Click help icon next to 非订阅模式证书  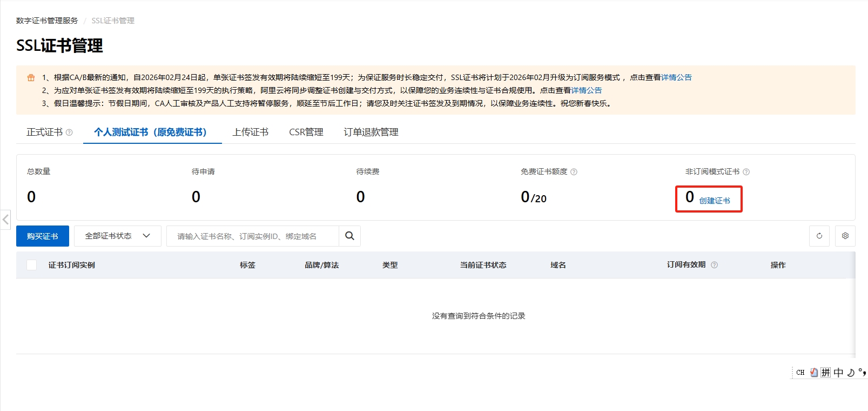(x=746, y=172)
